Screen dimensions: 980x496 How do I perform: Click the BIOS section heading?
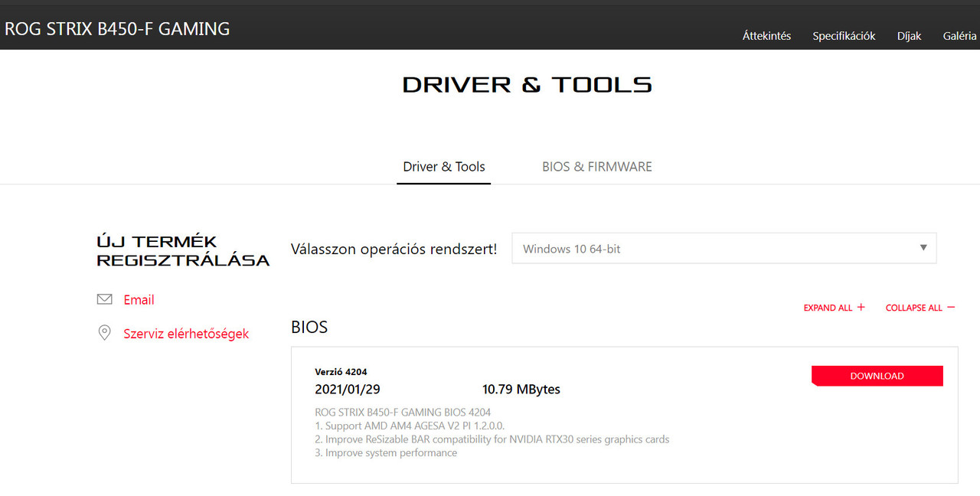[309, 328]
